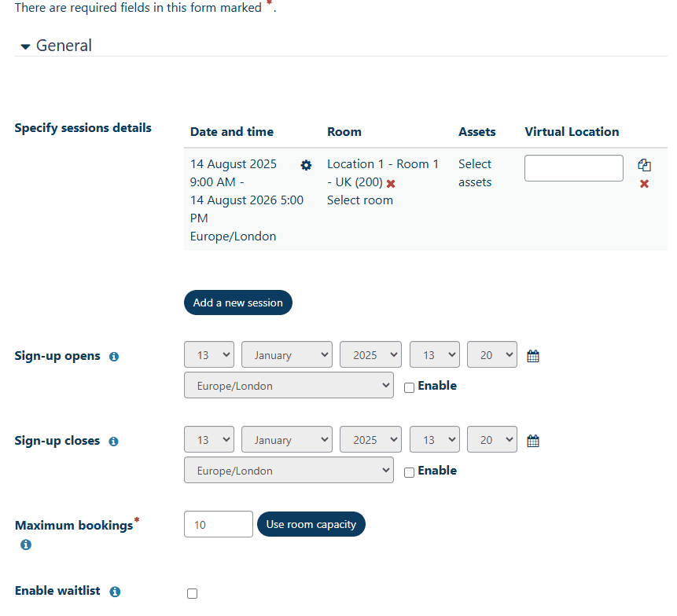Screen dimensions: 677x616
Task: Toggle the Enable waitlist checkbox
Action: [192, 593]
